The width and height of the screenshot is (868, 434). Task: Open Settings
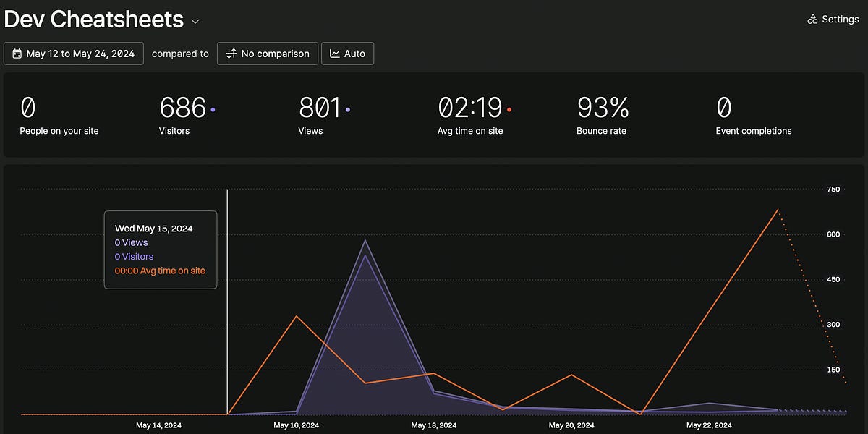[839, 20]
